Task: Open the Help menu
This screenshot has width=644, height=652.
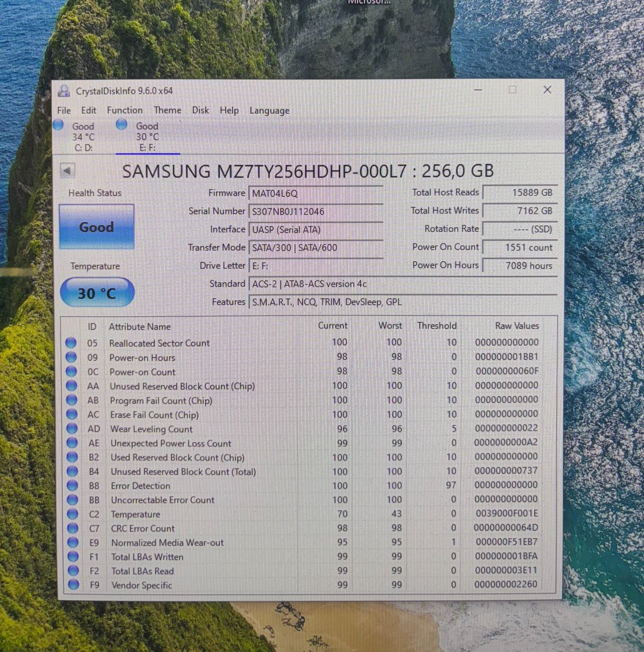Action: [229, 110]
